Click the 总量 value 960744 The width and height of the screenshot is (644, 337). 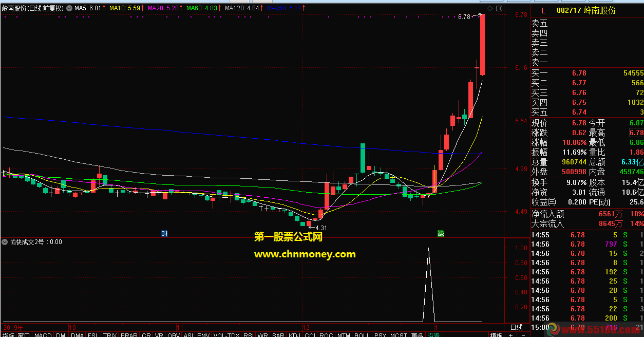pyautogui.click(x=574, y=162)
